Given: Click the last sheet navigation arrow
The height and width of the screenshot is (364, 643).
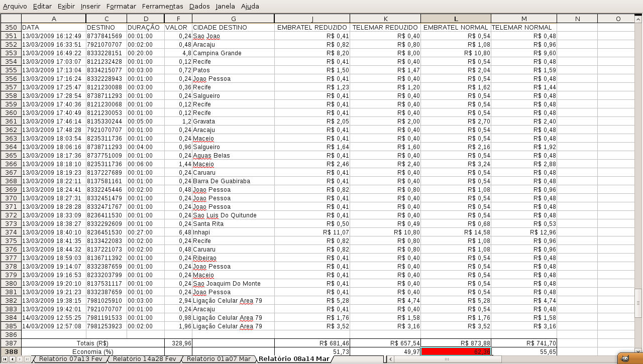Looking at the screenshot, I should [x=27, y=359].
